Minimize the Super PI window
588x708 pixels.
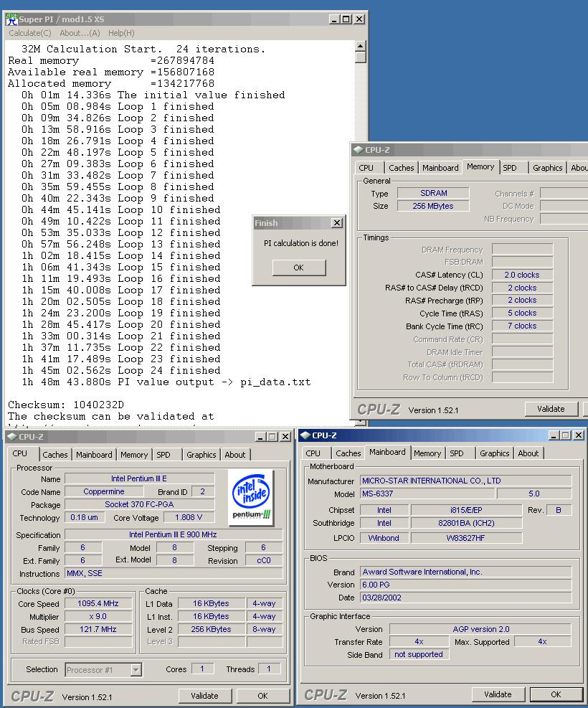coord(333,19)
